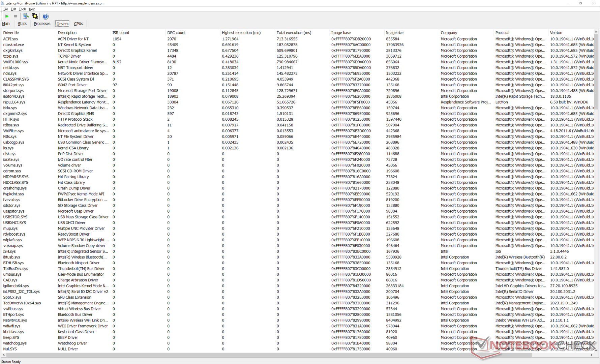
Task: Sort by Total execution (ms) column header
Action: (x=302, y=33)
